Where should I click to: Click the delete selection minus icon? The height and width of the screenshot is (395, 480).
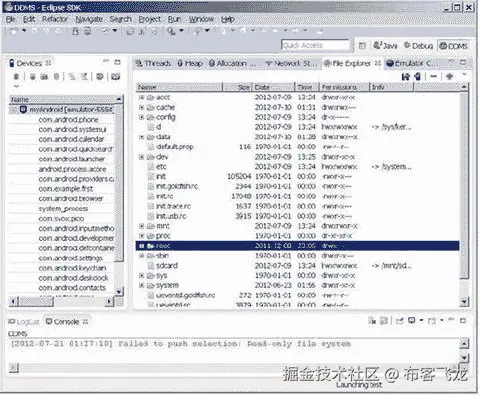pos(433,76)
